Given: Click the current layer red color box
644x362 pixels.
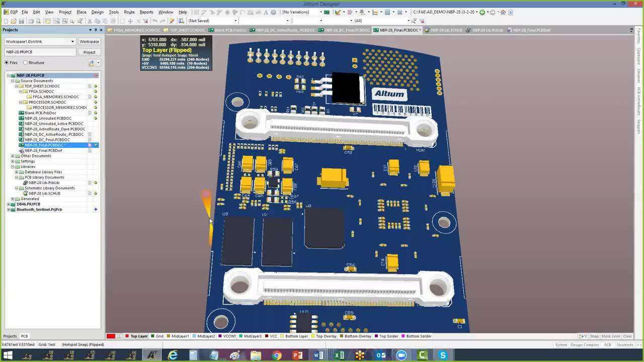Looking at the screenshot, I should pos(110,336).
